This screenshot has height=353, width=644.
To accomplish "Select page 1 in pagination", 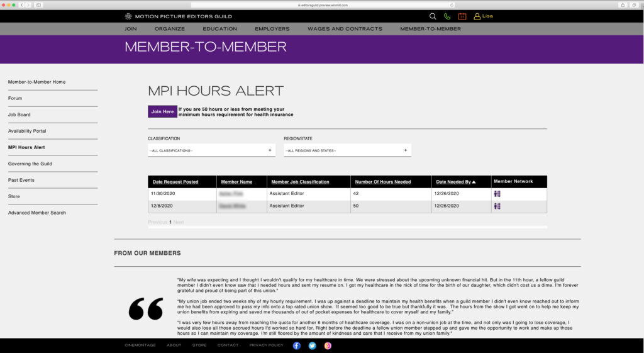I will [x=170, y=222].
